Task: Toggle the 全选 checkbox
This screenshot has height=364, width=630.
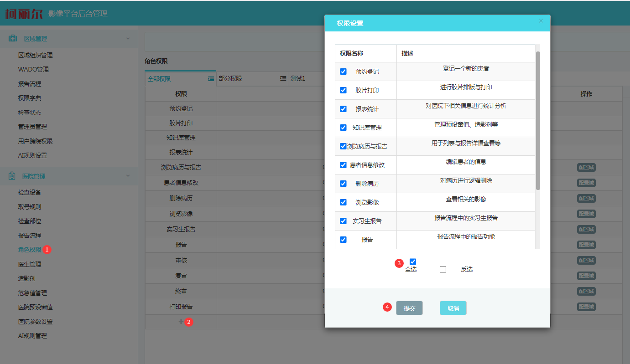Action: pos(413,261)
